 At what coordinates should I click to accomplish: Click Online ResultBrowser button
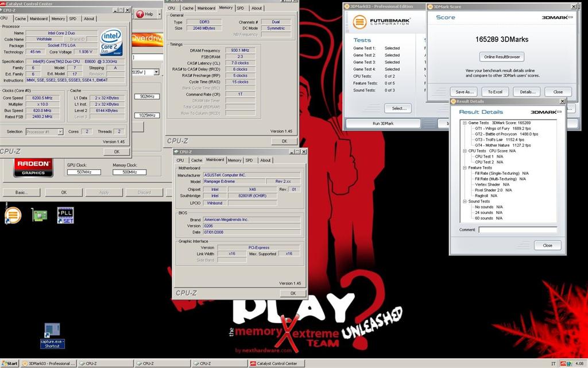[502, 57]
